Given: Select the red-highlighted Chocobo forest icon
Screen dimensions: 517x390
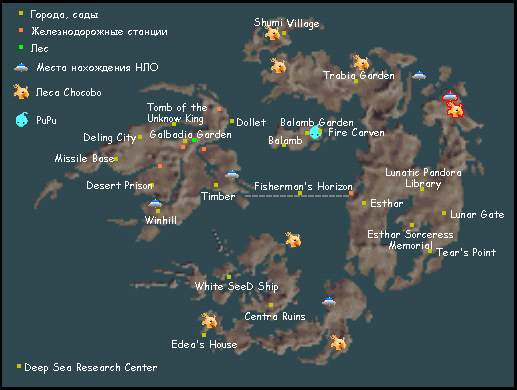Looking at the screenshot, I should click(455, 110).
